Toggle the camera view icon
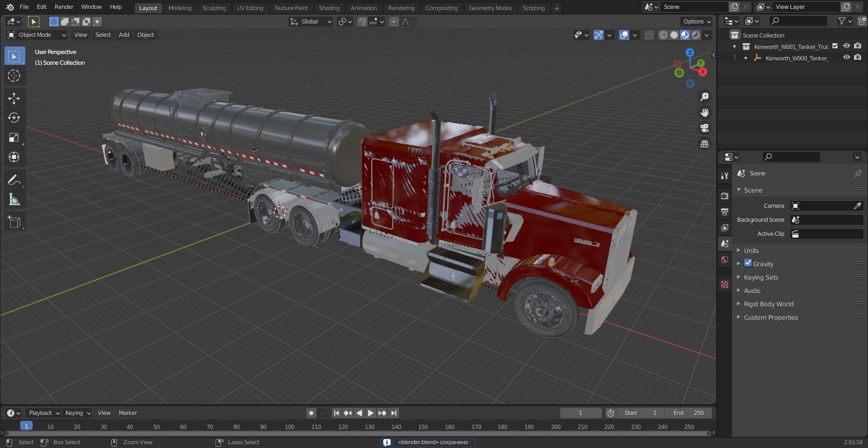This screenshot has width=868, height=448. (x=704, y=128)
